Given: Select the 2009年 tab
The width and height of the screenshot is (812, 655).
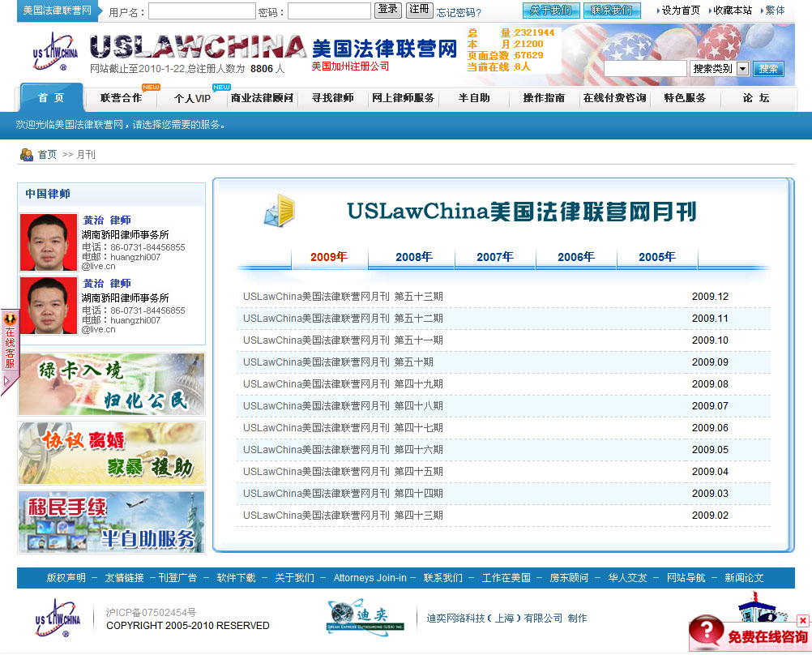Looking at the screenshot, I should (329, 257).
